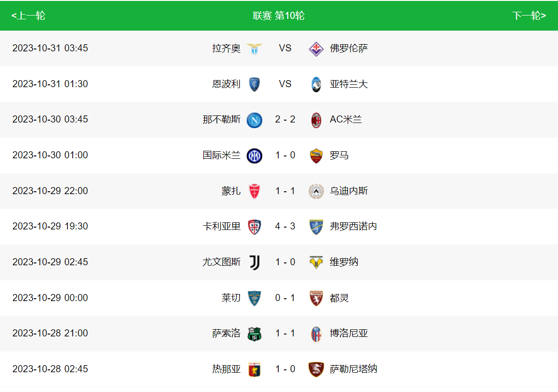Viewport: 558px width, 392px height.
Task: Click the Atalanta (亚特兰大) logo icon
Action: coord(316,84)
